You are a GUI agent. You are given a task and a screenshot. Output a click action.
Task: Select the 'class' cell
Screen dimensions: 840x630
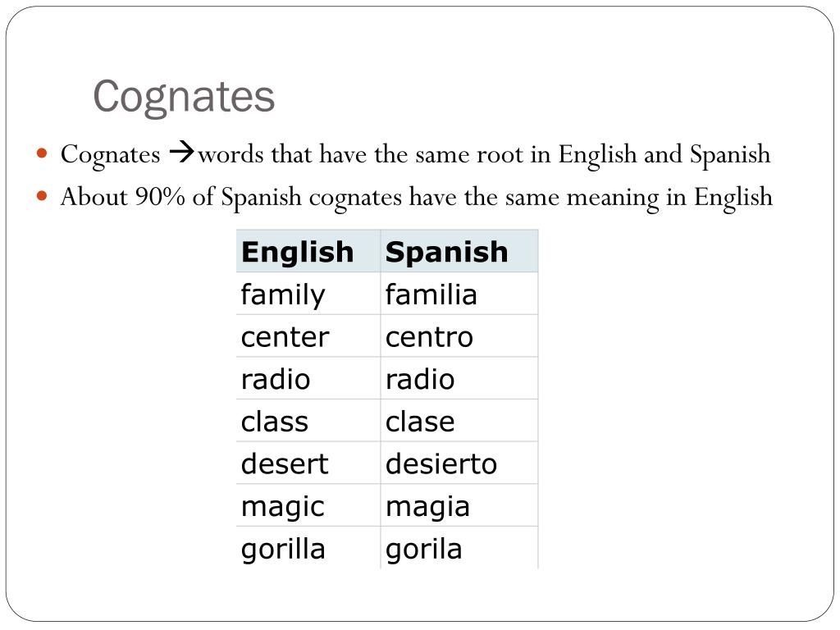308,421
